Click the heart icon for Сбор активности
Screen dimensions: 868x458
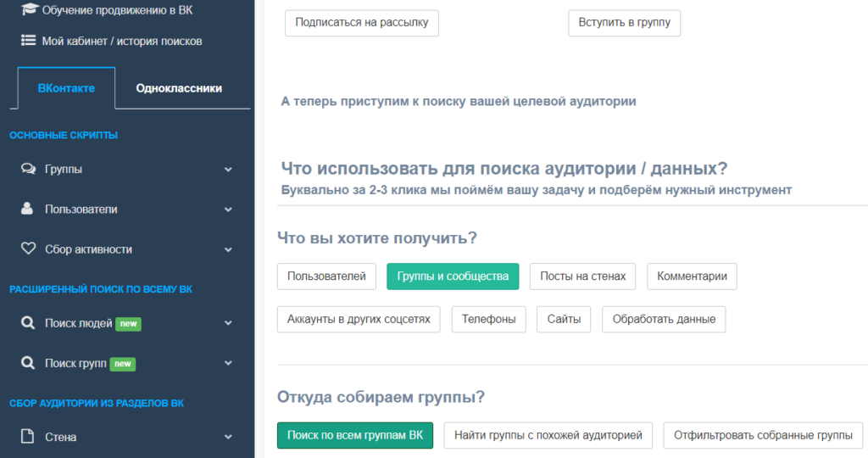(x=28, y=249)
